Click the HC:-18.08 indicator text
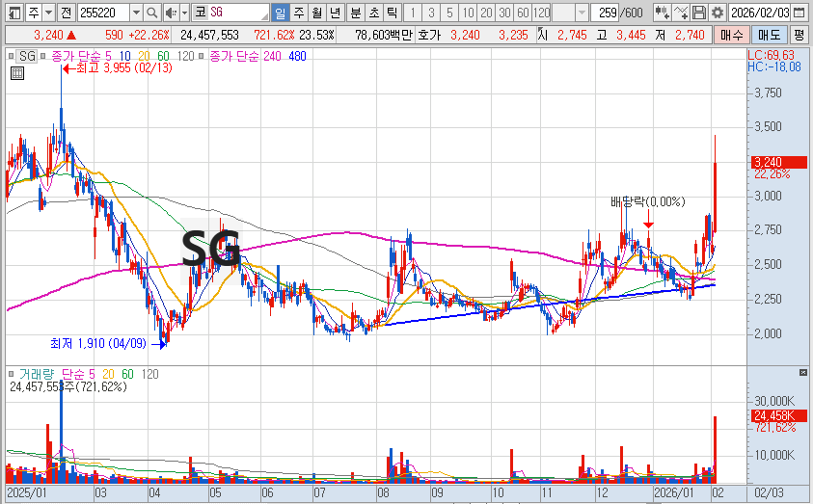The height and width of the screenshot is (504, 813). click(774, 66)
